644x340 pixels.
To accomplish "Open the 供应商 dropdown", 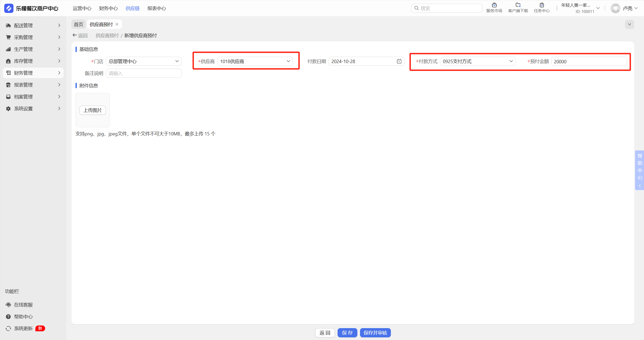I will [x=255, y=61].
